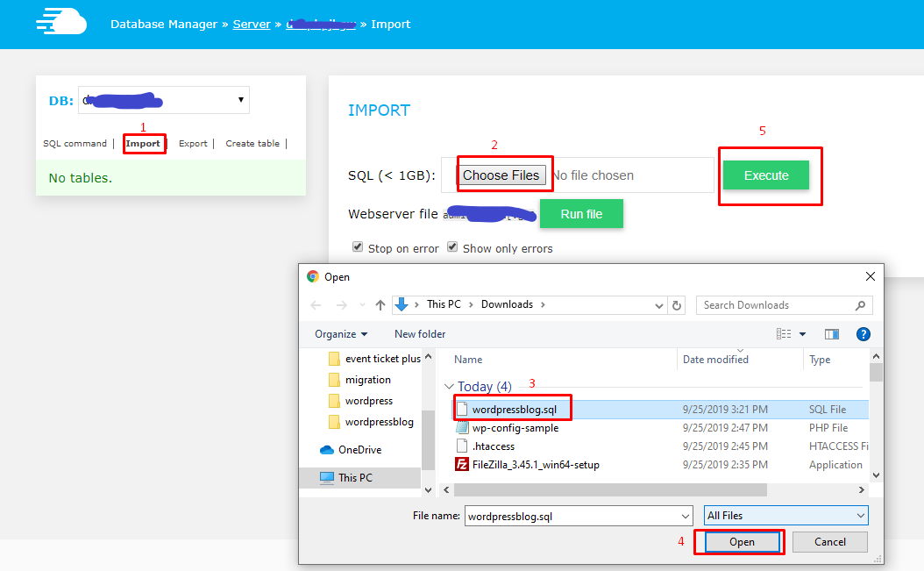Open the All Files type dropdown

click(785, 516)
